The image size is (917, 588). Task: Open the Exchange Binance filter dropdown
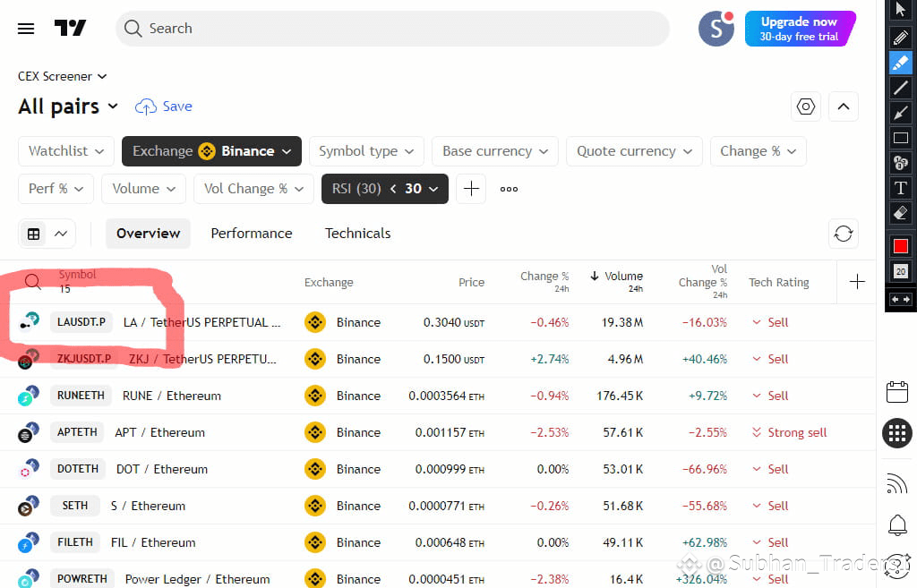pos(211,150)
